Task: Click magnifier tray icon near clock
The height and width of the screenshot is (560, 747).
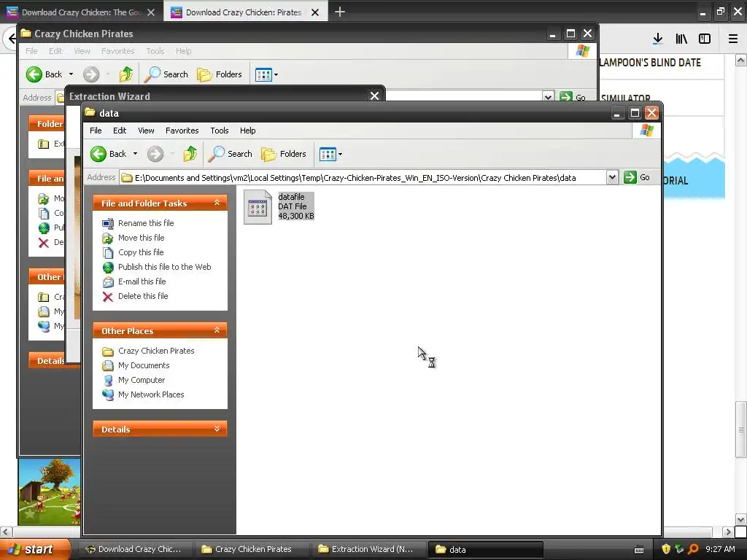Action: [693, 549]
